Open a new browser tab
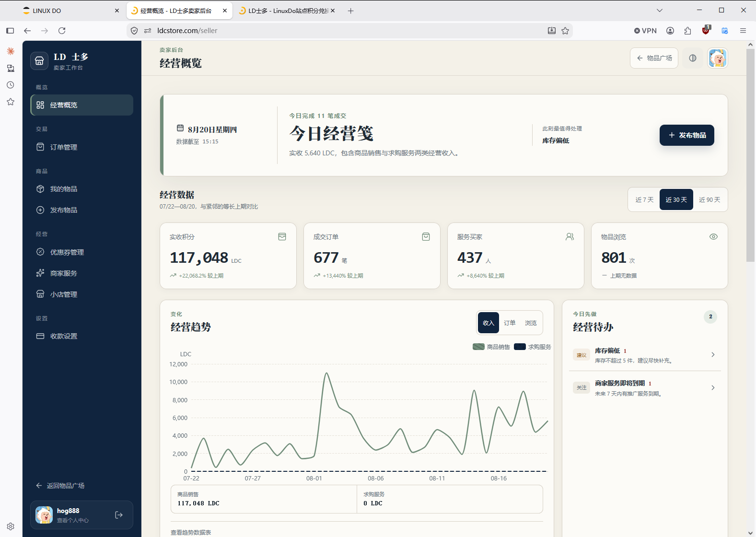Image resolution: width=756 pixels, height=537 pixels. click(350, 11)
